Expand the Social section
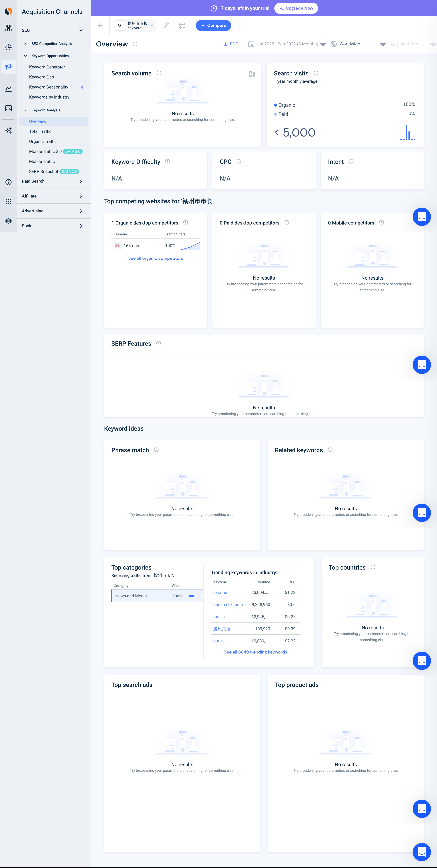 (x=54, y=226)
